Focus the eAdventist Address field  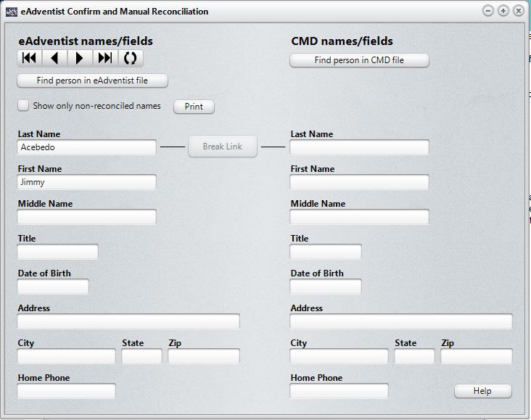tap(128, 321)
